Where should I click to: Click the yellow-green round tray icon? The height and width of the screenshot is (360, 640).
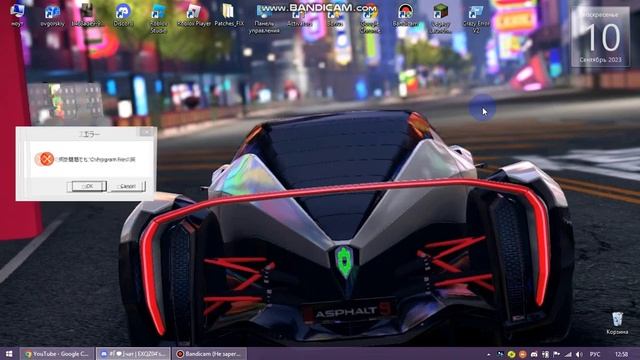click(x=511, y=354)
